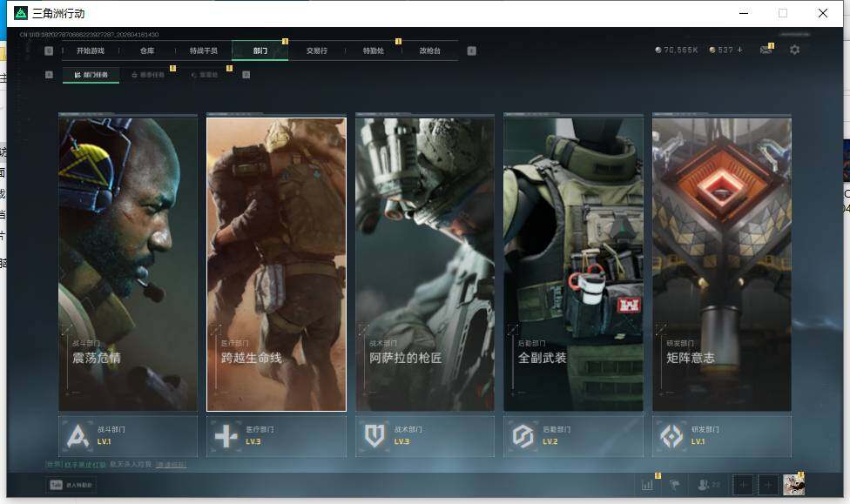Switch to 仓库 tab
This screenshot has height=504, width=850.
tap(147, 50)
